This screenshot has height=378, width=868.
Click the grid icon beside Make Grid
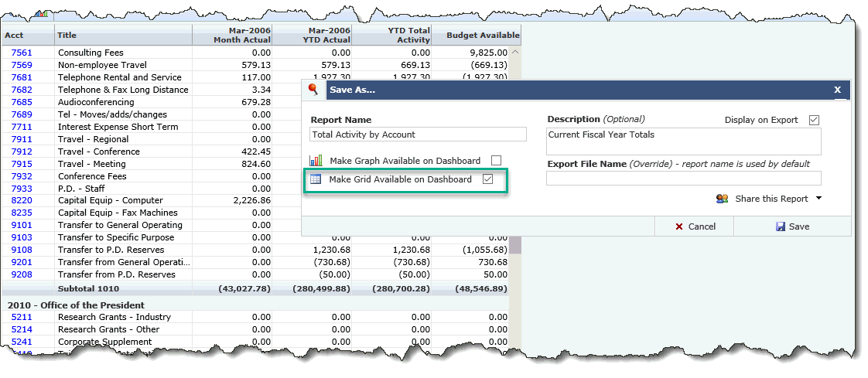coord(316,179)
